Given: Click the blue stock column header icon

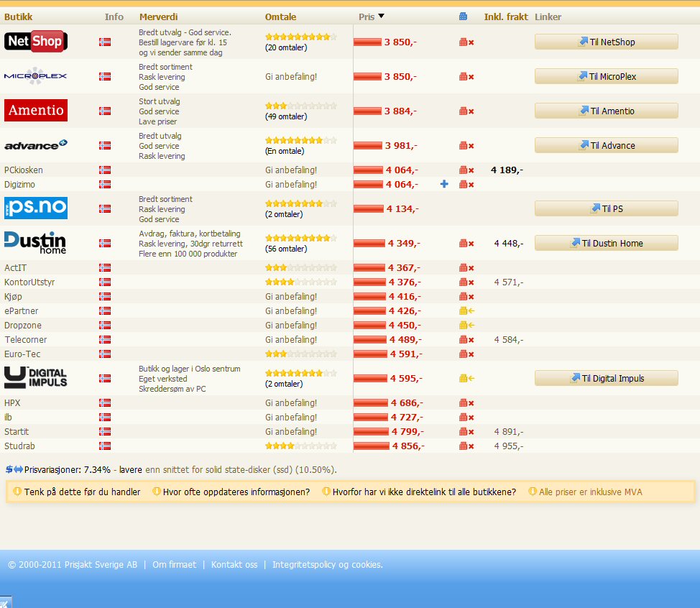Looking at the screenshot, I should point(463,17).
